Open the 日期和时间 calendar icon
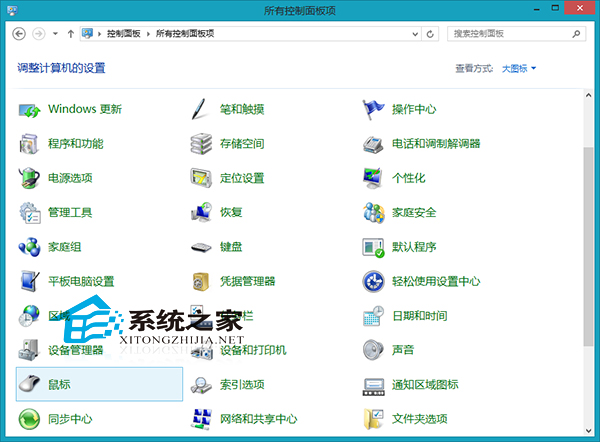Screen dimensions: 600x442 pos(373,316)
